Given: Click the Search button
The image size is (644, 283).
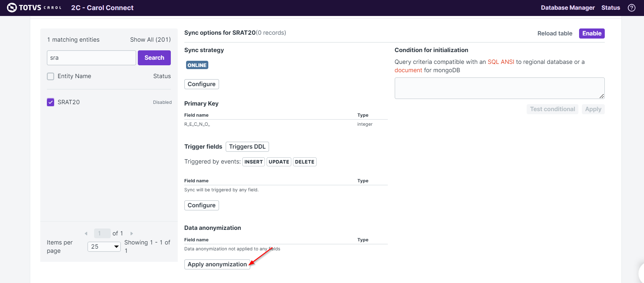Looking at the screenshot, I should coord(154,58).
